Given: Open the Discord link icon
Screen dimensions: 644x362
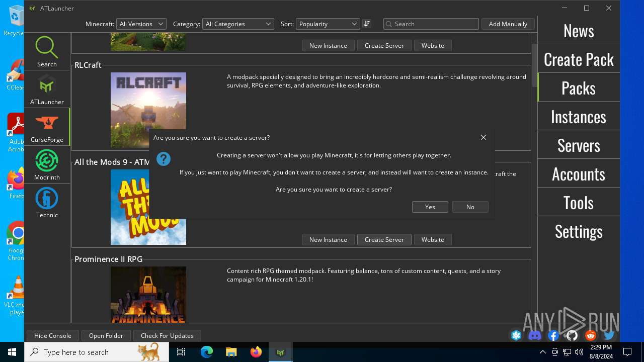Looking at the screenshot, I should 535,335.
